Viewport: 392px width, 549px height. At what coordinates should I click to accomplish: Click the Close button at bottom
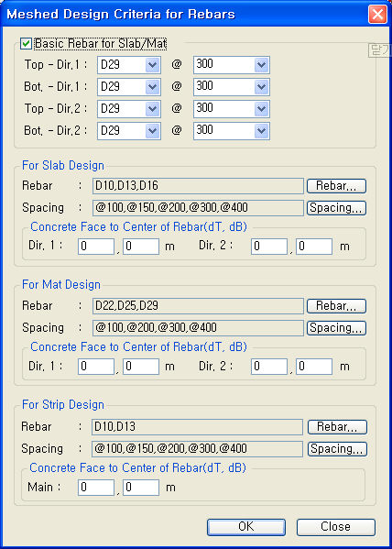pyautogui.click(x=336, y=527)
